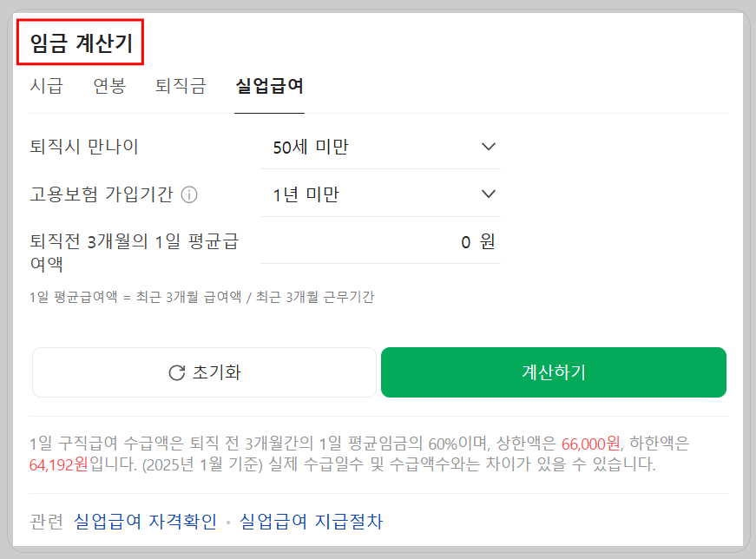Click the chevron of the 고용보험 가입기간 selector
Image resolution: width=756 pixels, height=559 pixels.
pyautogui.click(x=489, y=193)
